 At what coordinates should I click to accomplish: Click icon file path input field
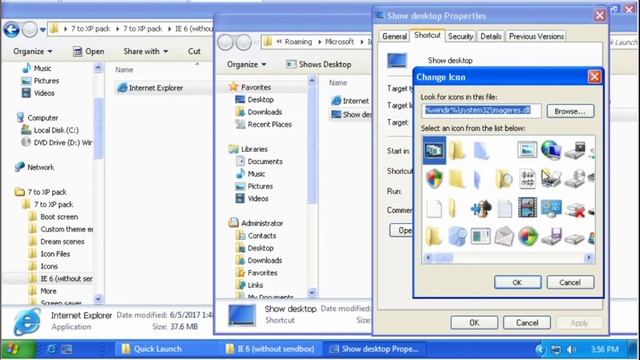pyautogui.click(x=481, y=111)
